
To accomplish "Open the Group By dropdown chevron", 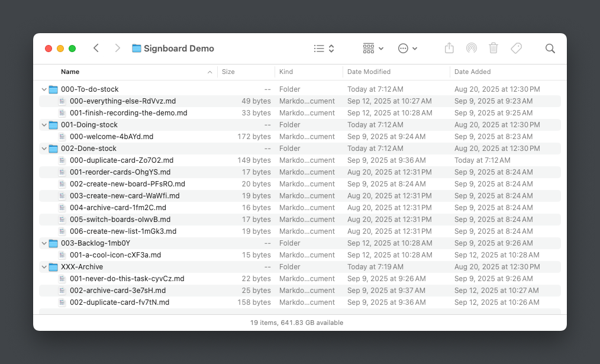I will click(380, 48).
